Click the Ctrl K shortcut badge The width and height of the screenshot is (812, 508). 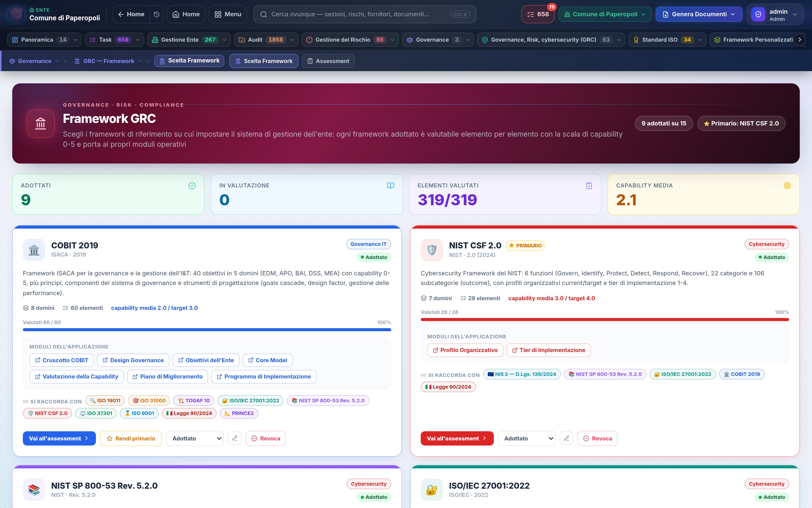coord(460,14)
